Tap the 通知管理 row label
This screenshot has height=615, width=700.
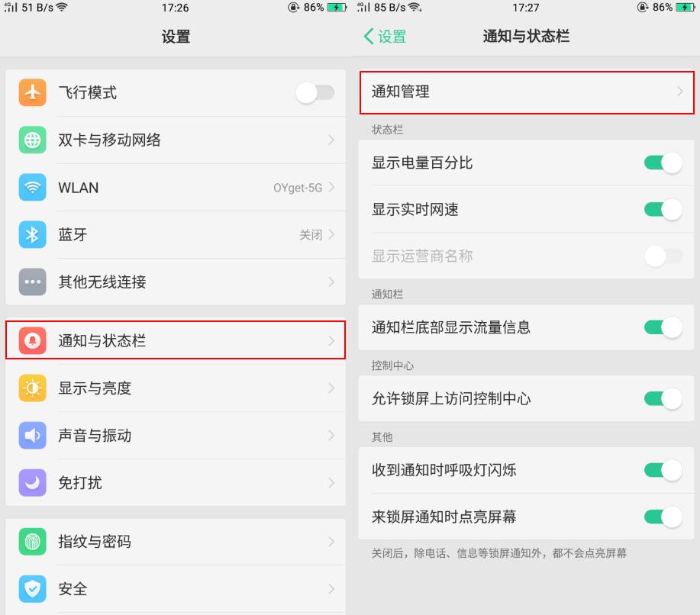click(x=401, y=92)
